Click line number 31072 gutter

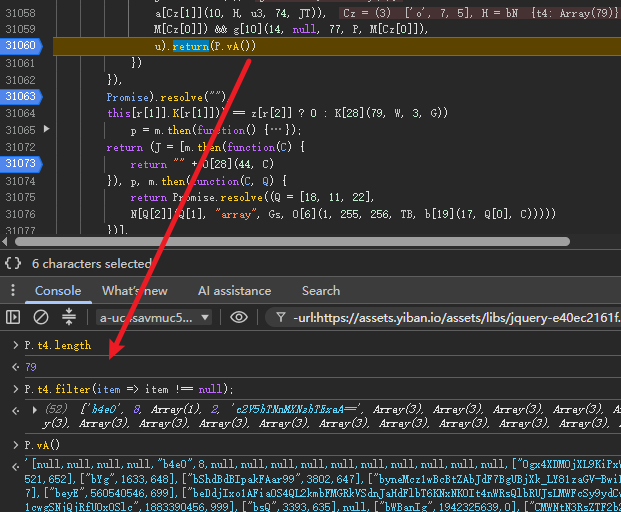(21, 147)
